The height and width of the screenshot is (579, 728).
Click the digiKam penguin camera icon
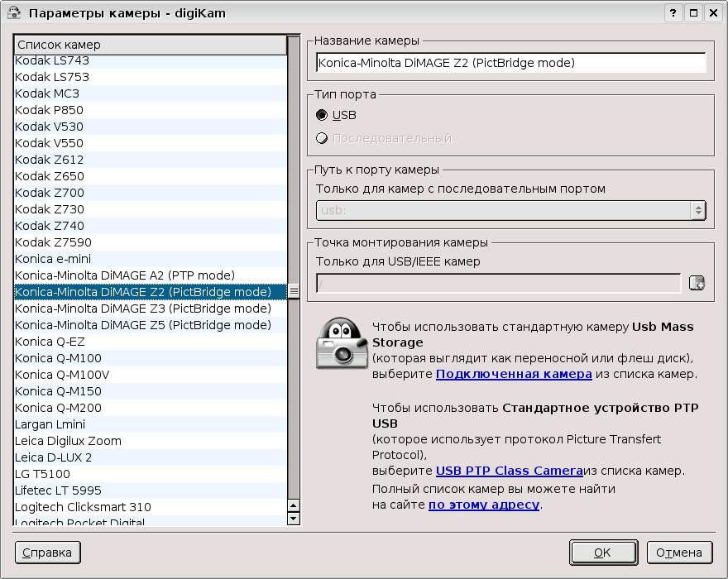342,344
